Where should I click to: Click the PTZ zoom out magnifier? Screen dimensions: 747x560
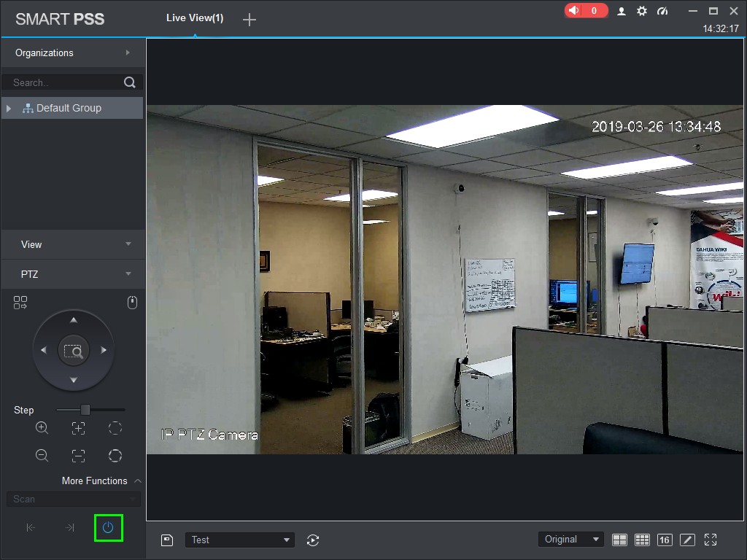coord(42,456)
